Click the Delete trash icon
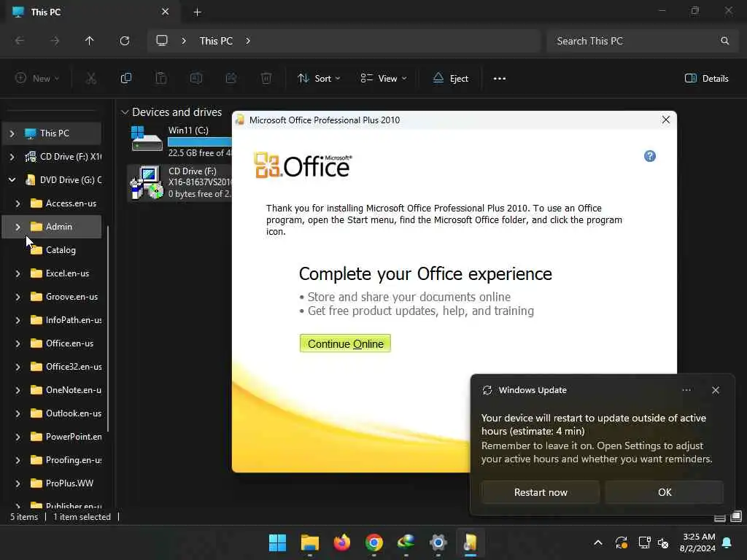Screen dimensions: 747x560 click(x=266, y=79)
